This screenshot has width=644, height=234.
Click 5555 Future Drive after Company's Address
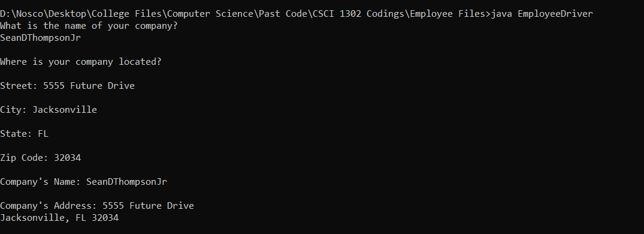[x=148, y=206]
